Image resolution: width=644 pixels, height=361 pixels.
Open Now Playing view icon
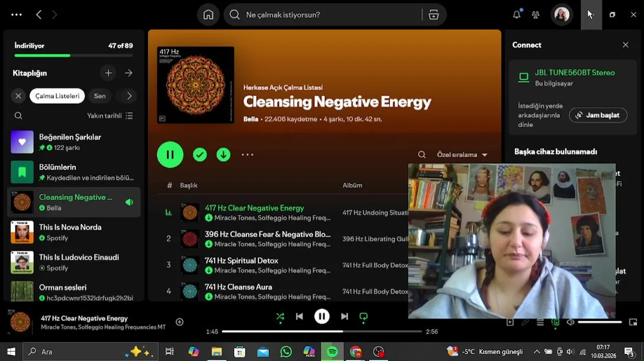coord(510,322)
